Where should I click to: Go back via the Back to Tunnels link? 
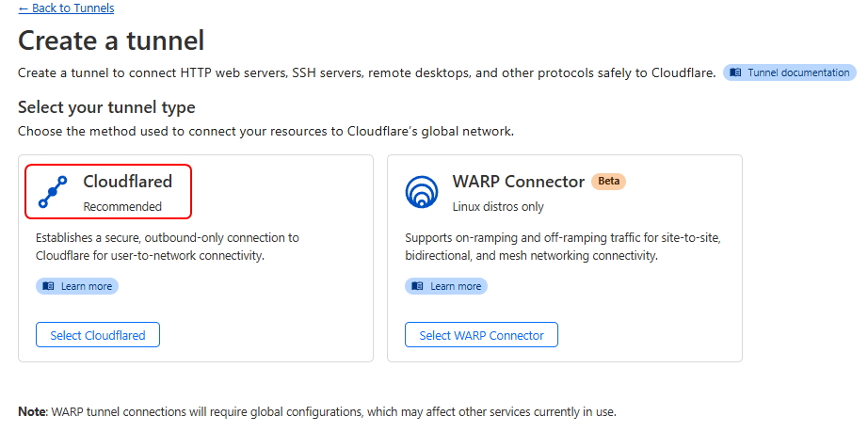(x=72, y=8)
